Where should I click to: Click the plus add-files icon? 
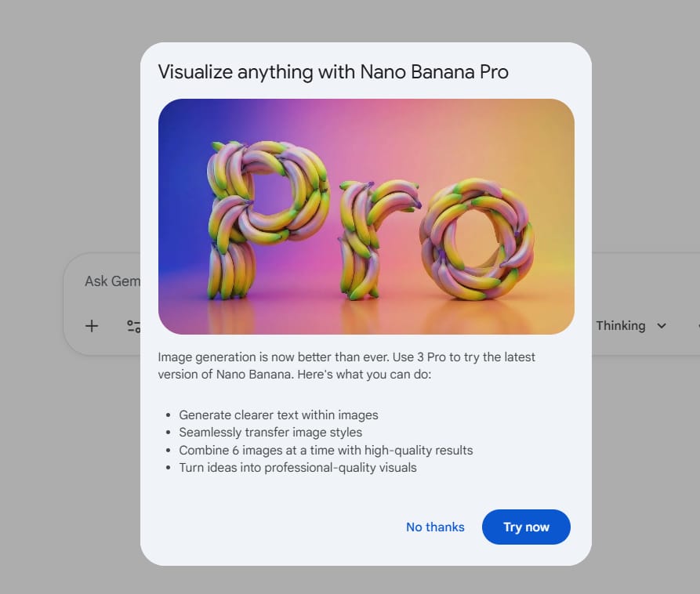tap(92, 326)
